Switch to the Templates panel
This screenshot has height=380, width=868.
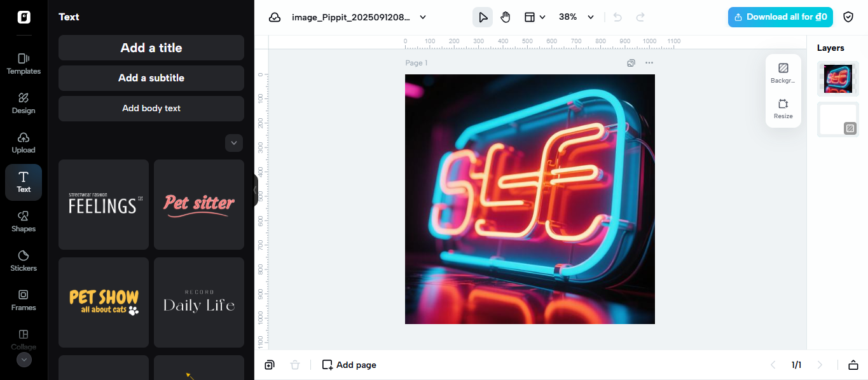click(23, 64)
